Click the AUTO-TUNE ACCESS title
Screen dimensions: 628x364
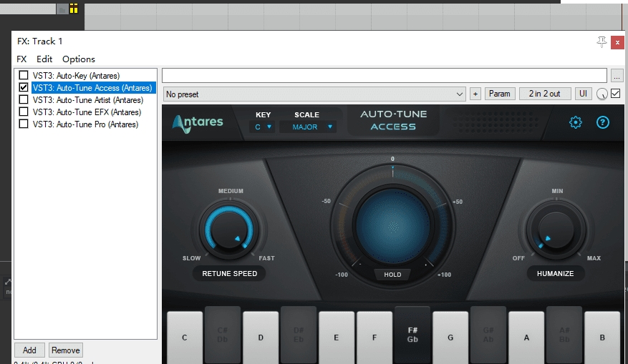click(393, 120)
